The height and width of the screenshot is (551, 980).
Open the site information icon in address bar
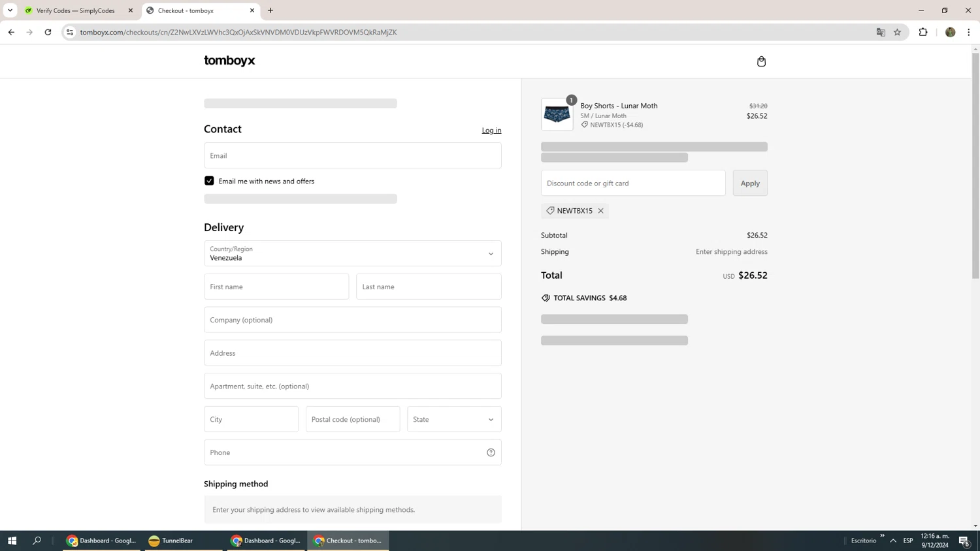click(70, 32)
